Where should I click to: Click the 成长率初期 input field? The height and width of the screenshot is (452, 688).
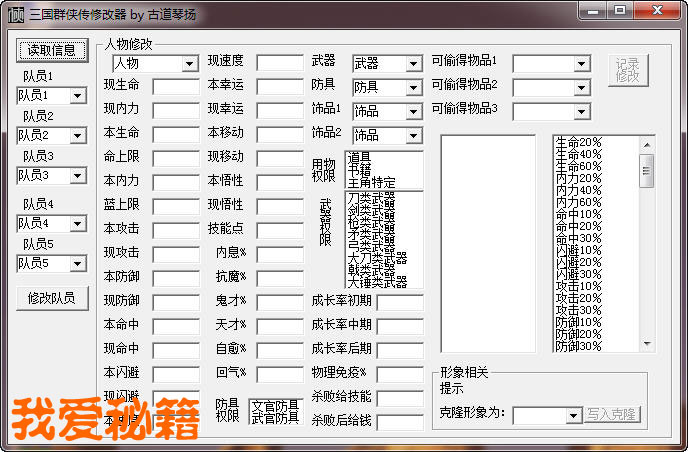point(399,301)
